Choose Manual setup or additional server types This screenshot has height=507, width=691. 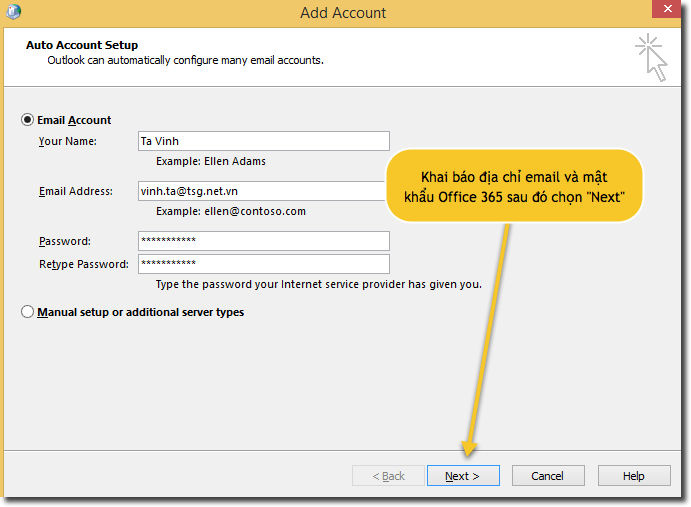(28, 312)
